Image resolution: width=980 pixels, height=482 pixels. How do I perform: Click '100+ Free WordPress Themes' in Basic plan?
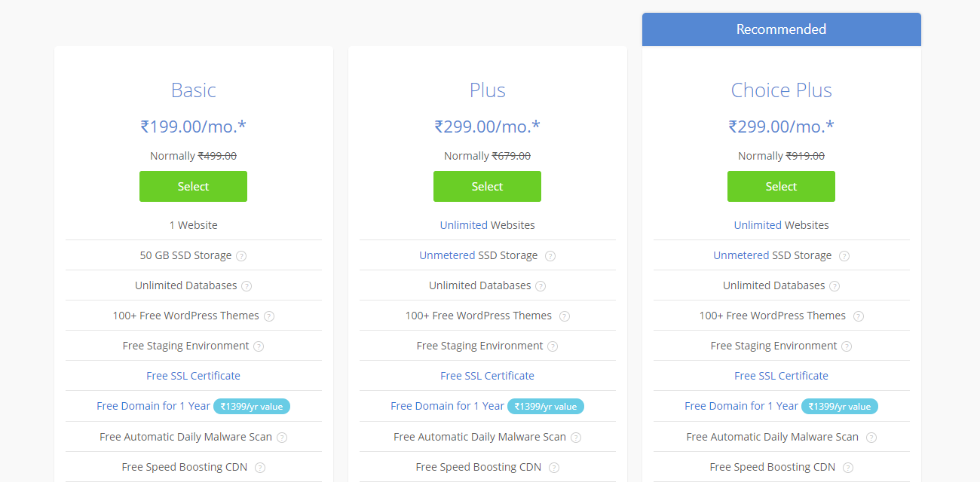click(x=186, y=316)
